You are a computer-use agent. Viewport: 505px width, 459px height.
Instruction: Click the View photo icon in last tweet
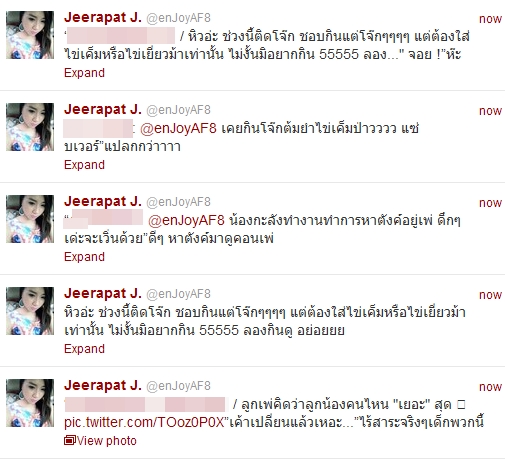coord(70,441)
